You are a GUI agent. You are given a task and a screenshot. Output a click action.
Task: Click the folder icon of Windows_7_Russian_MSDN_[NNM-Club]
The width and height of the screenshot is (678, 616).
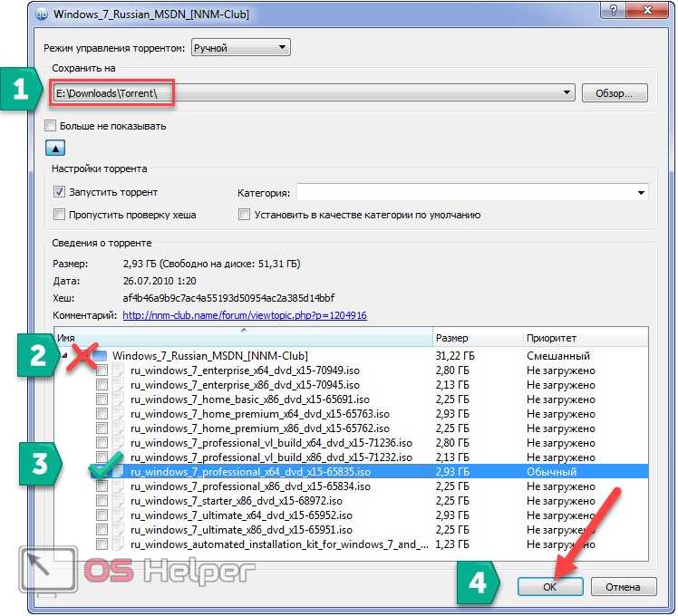coord(100,356)
